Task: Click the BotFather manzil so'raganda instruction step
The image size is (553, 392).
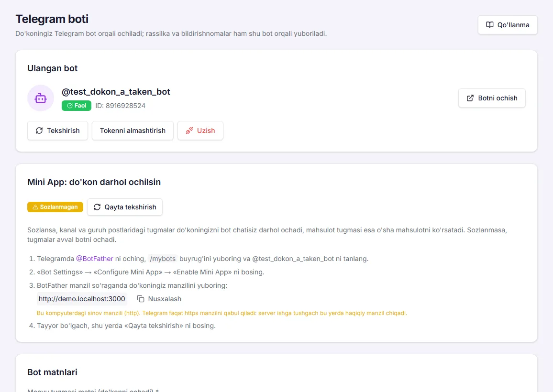Action: [x=132, y=285]
